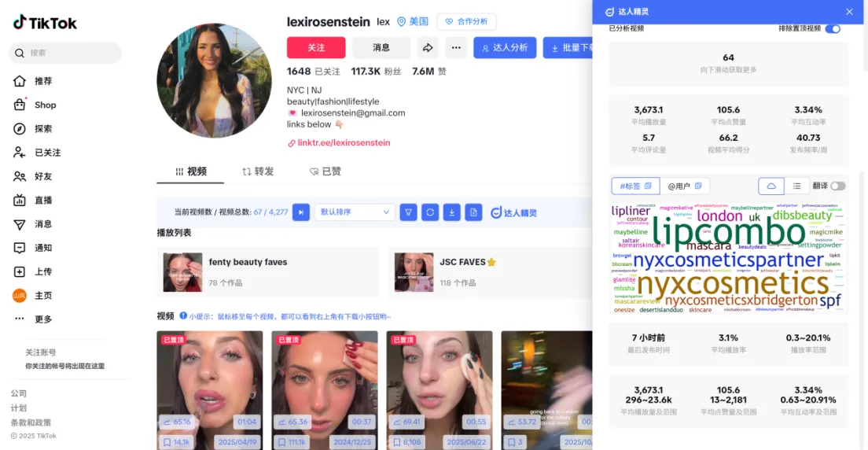This screenshot has width=868, height=450.
Task: Click the 批量下载 button
Action: [568, 48]
